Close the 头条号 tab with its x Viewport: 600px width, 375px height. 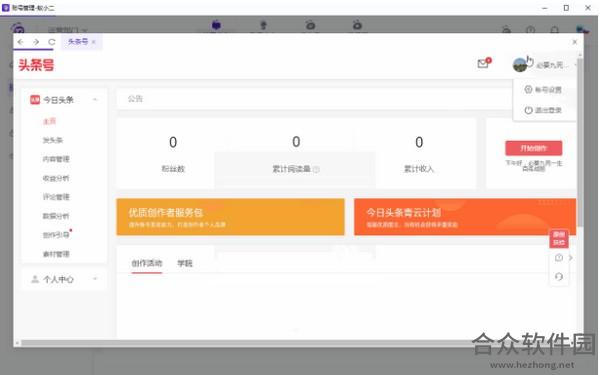click(94, 42)
